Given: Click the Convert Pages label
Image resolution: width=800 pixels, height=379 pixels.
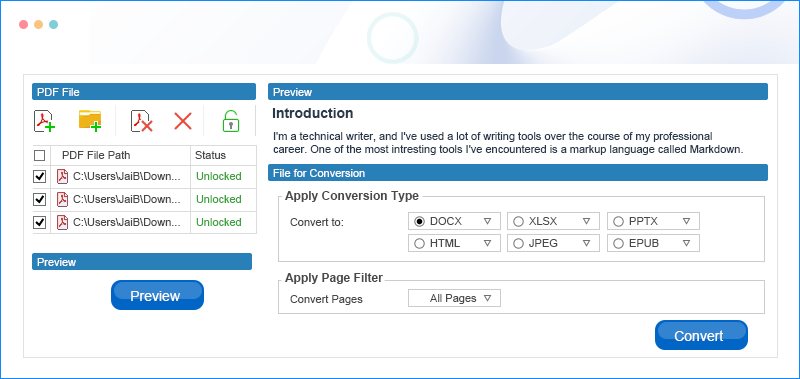Looking at the screenshot, I should (x=326, y=299).
